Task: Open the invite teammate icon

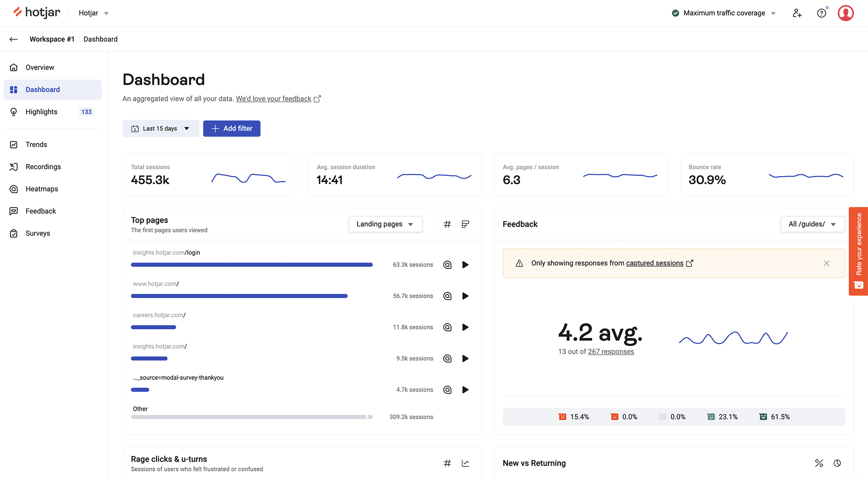Action: 797,13
